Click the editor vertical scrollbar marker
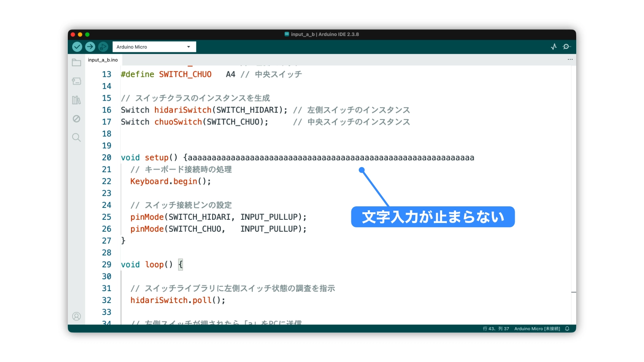Image resolution: width=644 pixels, height=362 pixels. point(573,292)
